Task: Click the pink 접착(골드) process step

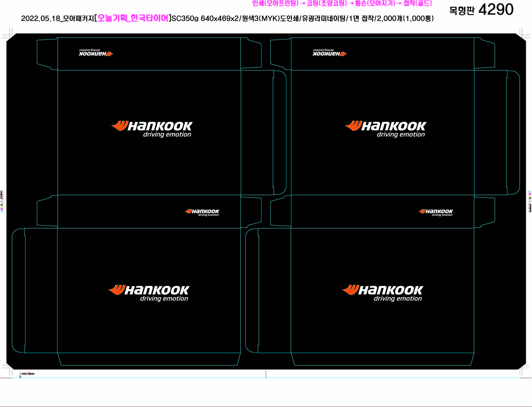Action: [418, 3]
